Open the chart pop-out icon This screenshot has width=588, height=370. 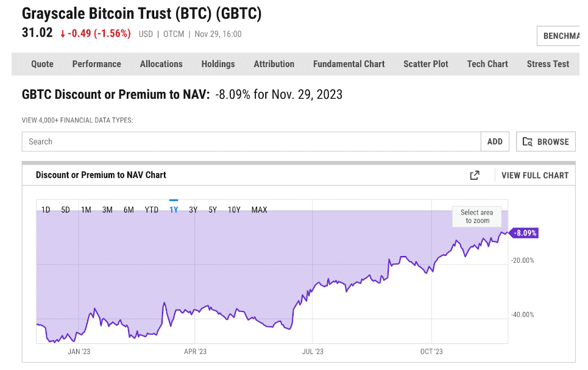[x=474, y=175]
